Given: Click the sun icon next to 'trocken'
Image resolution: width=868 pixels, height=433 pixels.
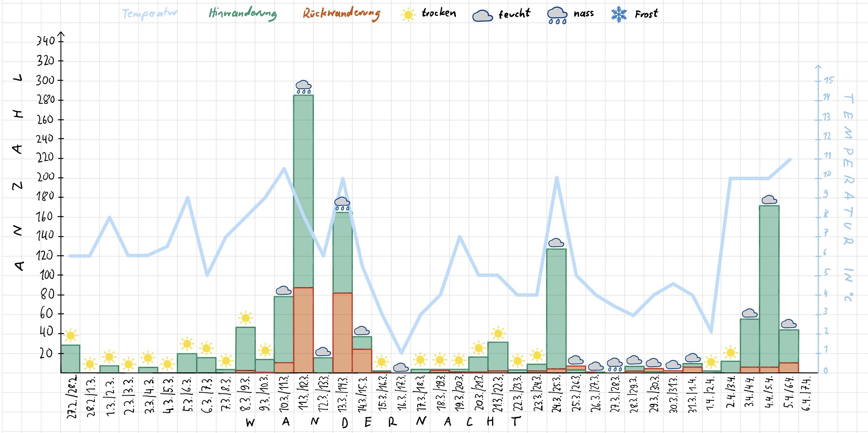Looking at the screenshot, I should (408, 15).
